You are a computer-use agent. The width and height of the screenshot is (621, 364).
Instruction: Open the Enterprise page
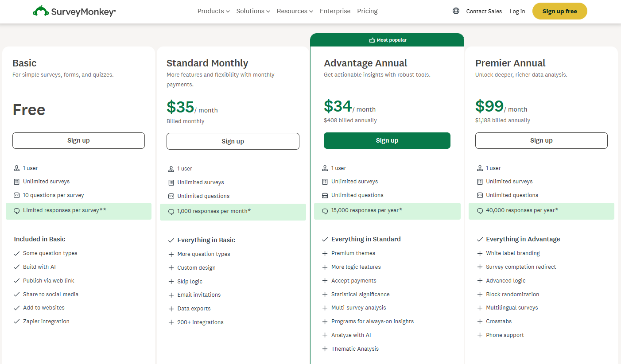335,11
